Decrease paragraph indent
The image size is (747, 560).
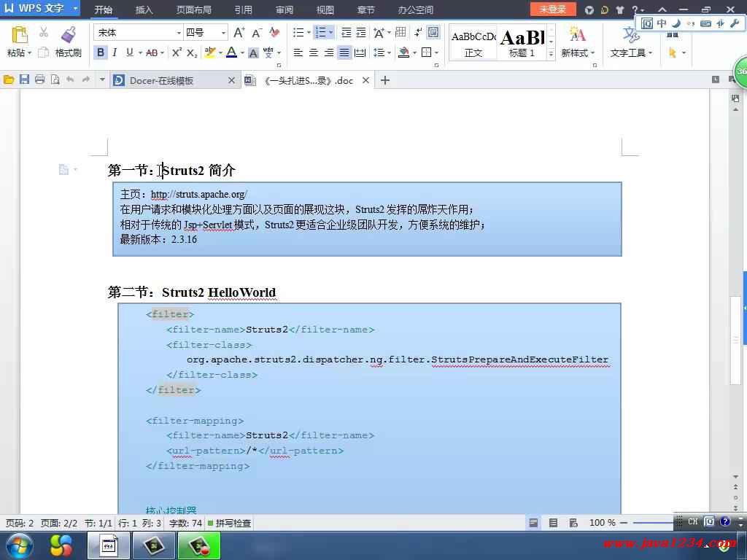[x=347, y=32]
